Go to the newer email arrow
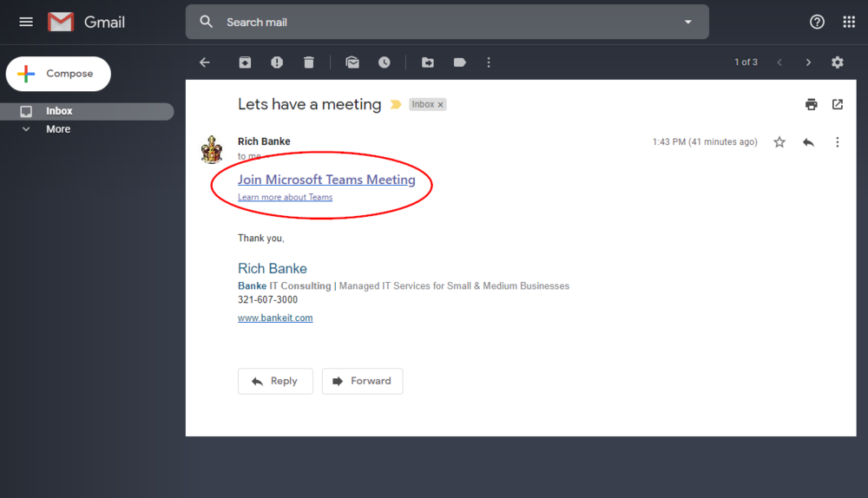 (x=779, y=62)
